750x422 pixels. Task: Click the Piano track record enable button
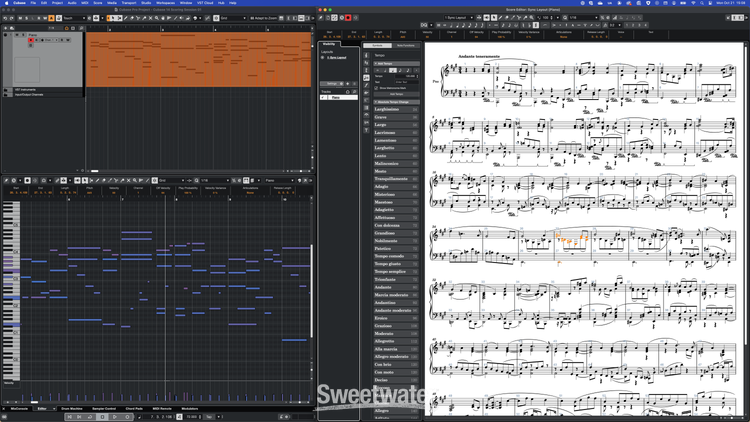30,40
